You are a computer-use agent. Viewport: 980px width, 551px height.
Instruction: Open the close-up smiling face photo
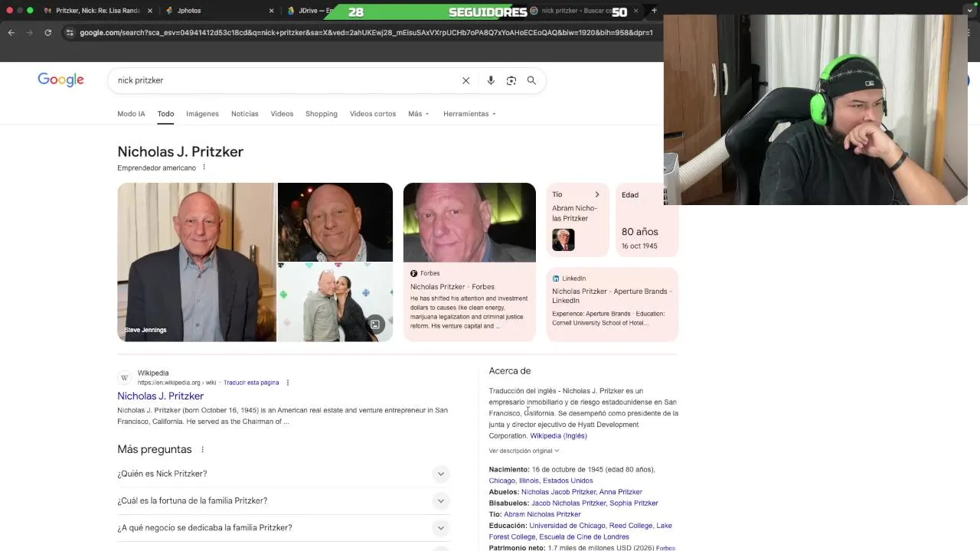tap(335, 222)
